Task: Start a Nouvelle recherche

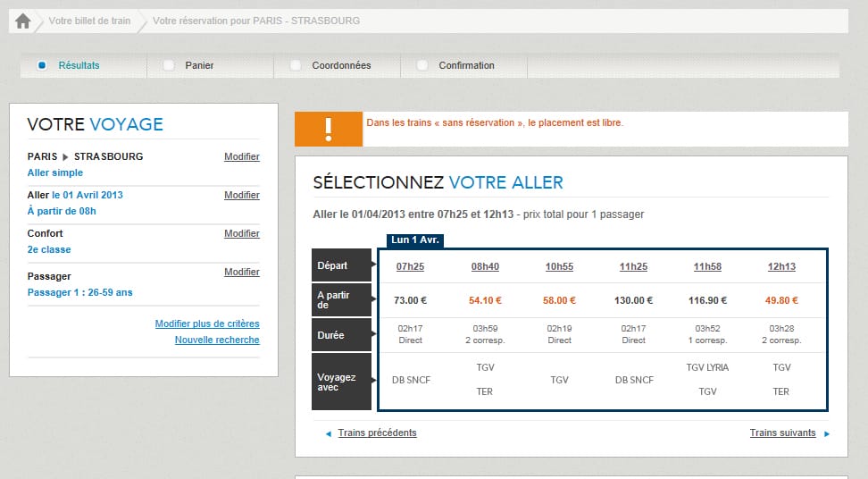Action: pos(217,340)
